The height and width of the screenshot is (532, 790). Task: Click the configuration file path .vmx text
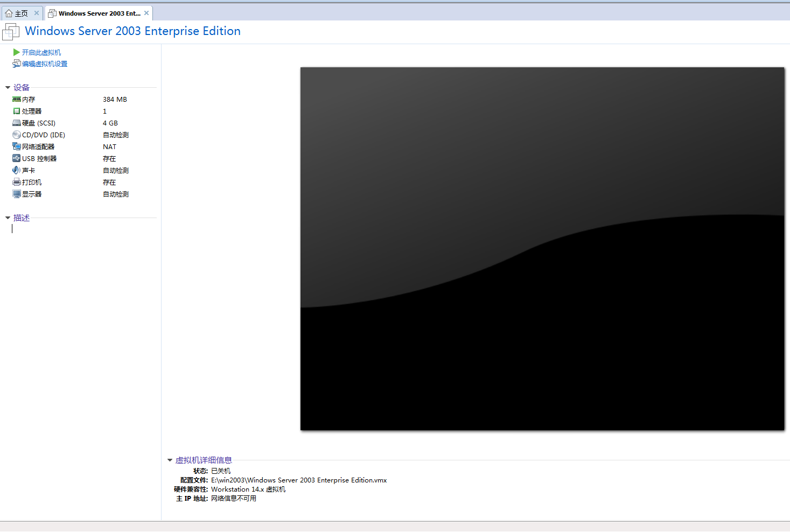click(299, 480)
